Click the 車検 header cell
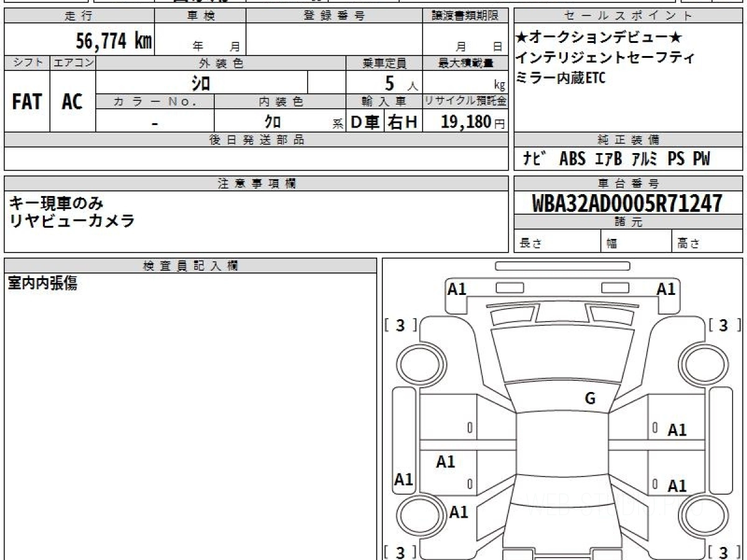747x560 pixels. [200, 16]
